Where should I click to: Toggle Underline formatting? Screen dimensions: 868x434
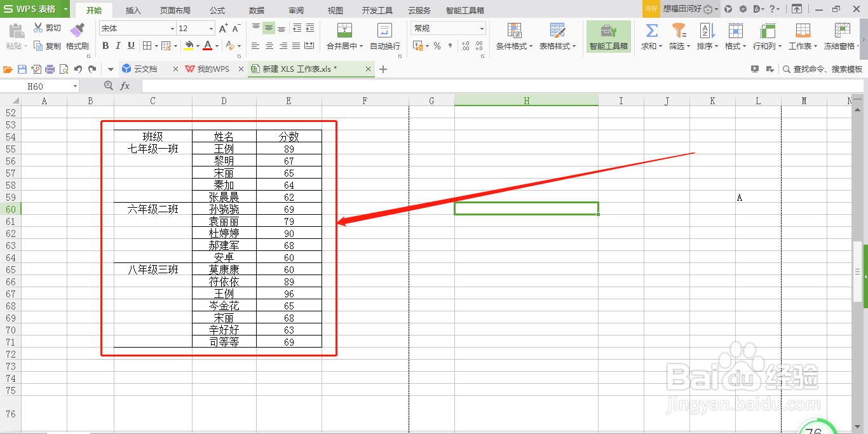[131, 46]
